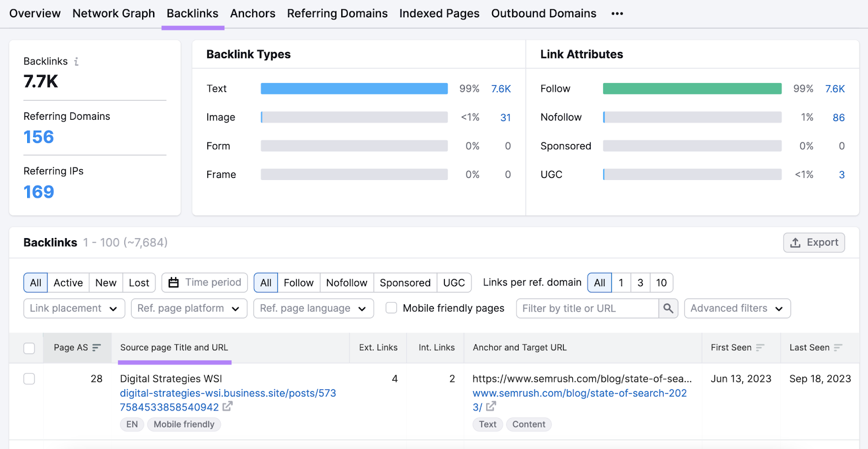
Task: Filter backlinks by Nofollow
Action: 346,283
